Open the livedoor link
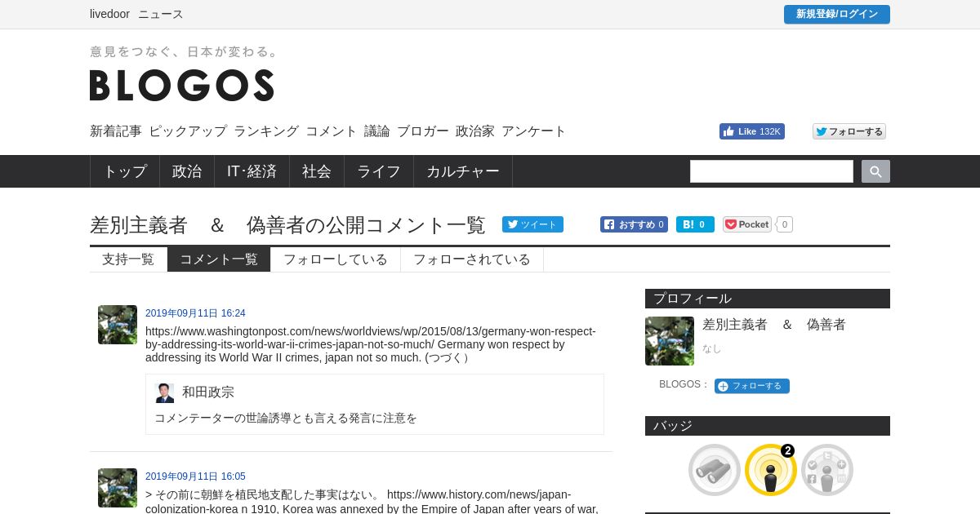 (x=109, y=14)
